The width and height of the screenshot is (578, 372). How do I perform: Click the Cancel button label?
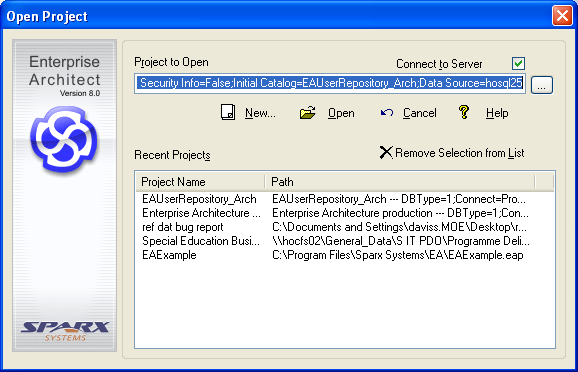click(x=419, y=113)
